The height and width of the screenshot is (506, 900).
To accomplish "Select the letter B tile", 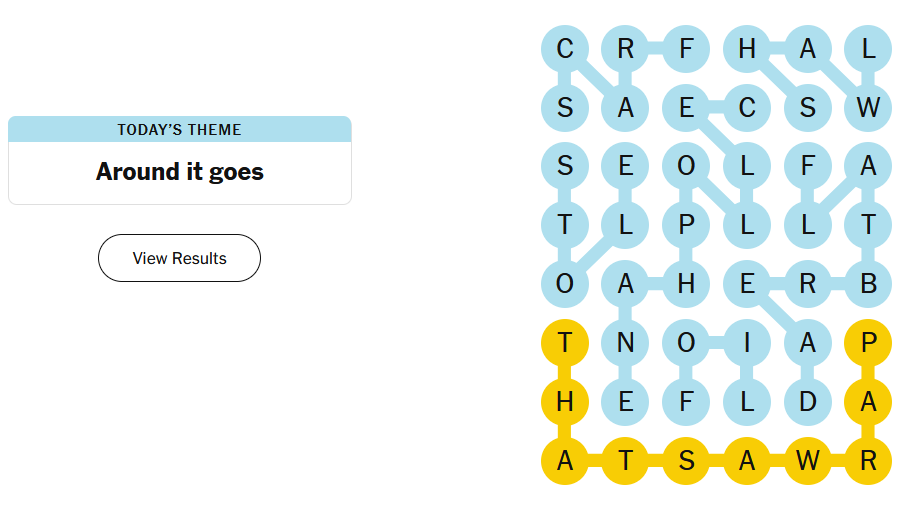I will coord(868,284).
